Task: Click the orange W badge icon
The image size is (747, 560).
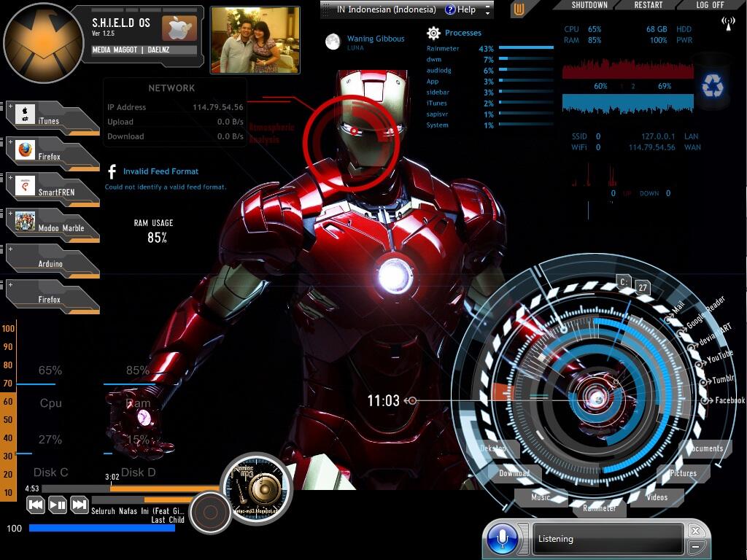Action: (x=519, y=9)
